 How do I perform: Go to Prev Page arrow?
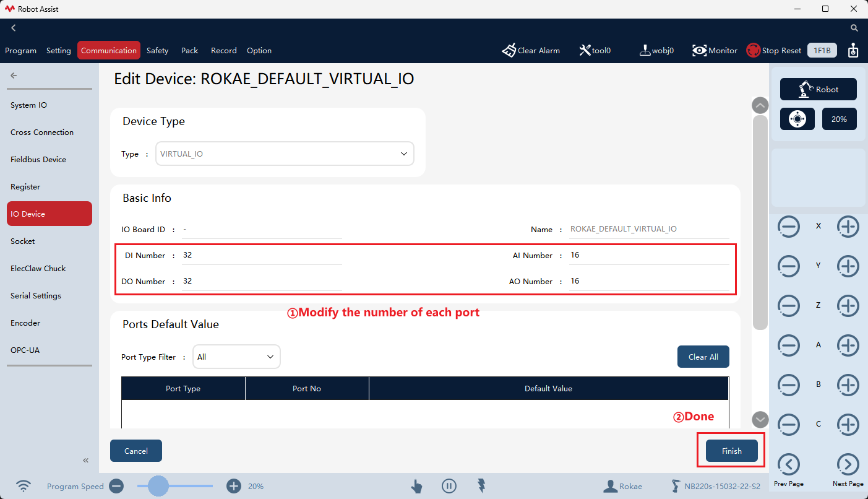pyautogui.click(x=789, y=464)
